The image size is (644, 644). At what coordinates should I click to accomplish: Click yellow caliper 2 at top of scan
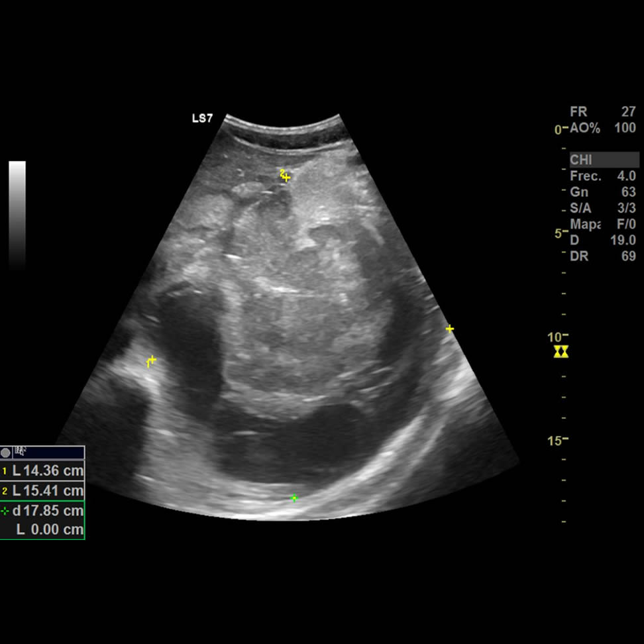(286, 176)
